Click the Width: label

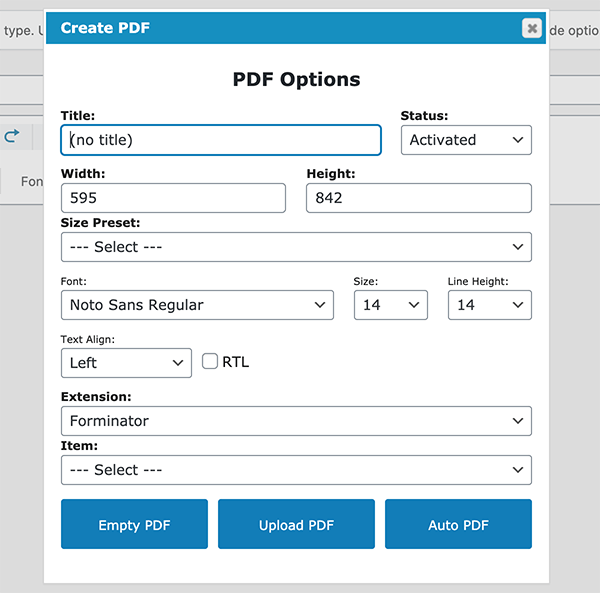click(83, 174)
